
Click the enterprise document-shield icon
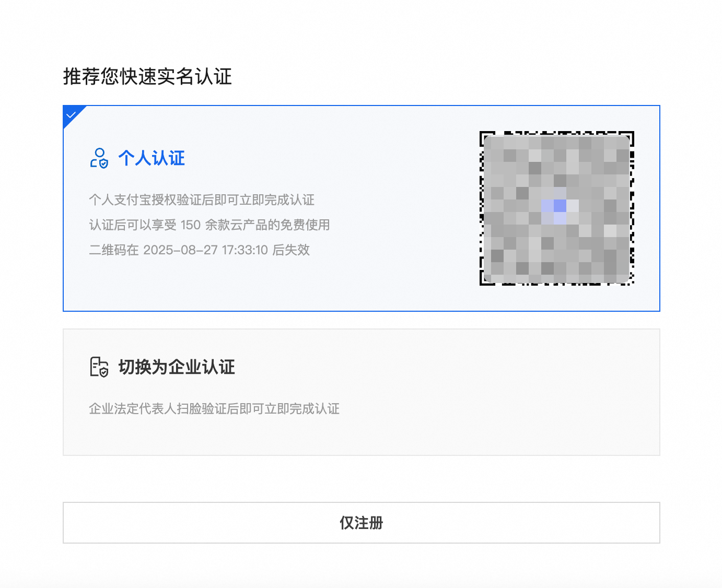(x=99, y=367)
